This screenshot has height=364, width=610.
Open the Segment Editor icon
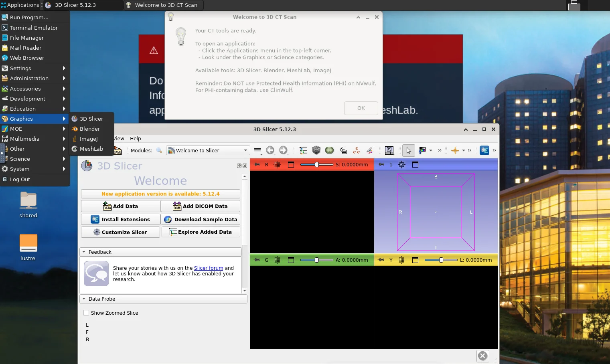[369, 150]
